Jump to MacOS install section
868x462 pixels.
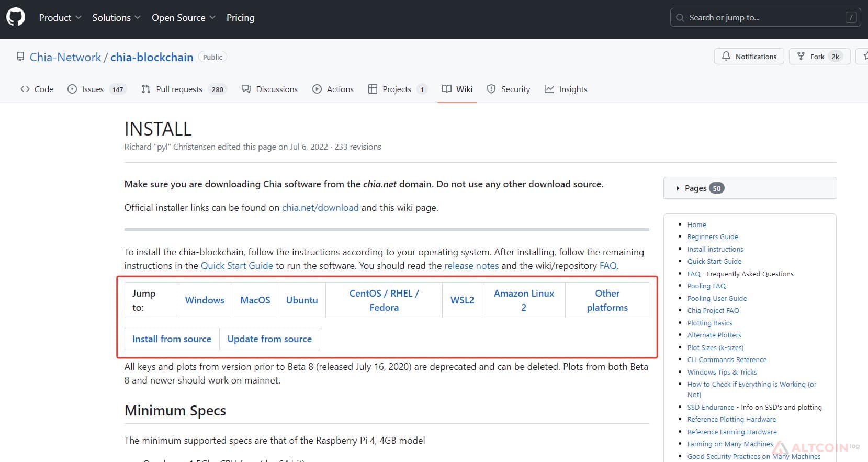255,300
